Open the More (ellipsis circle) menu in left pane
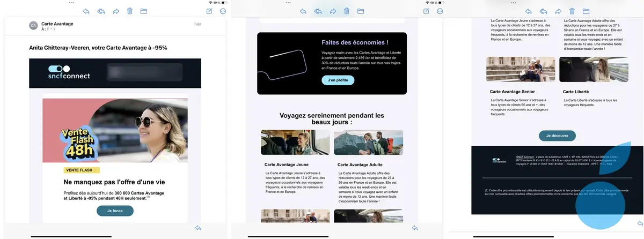Screen dimensions: 644x239 [x=223, y=11]
